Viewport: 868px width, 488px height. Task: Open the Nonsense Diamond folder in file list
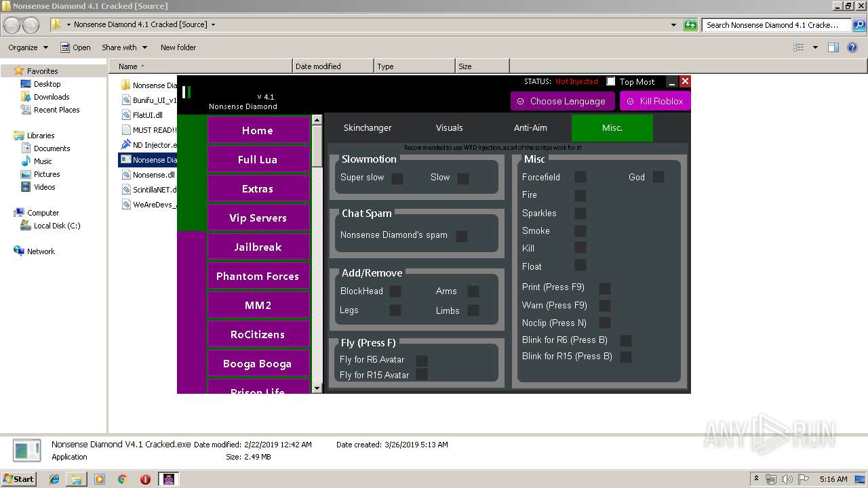pyautogui.click(x=149, y=85)
